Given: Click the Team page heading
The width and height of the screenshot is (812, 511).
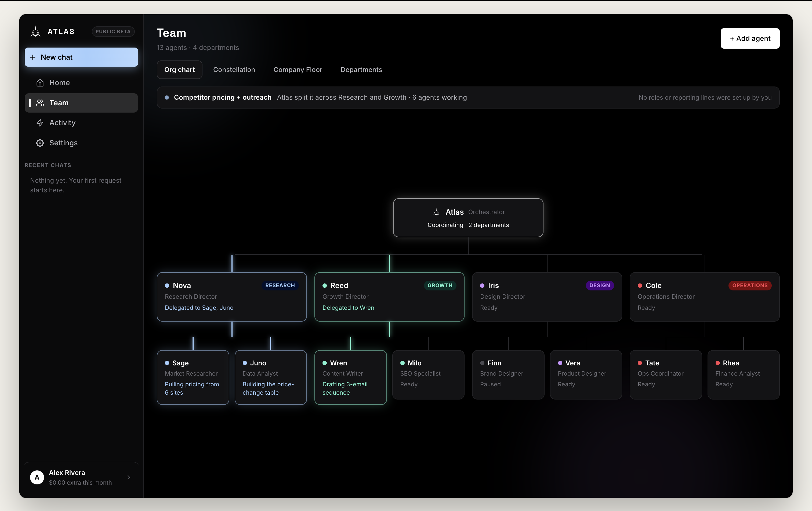Looking at the screenshot, I should 171,33.
